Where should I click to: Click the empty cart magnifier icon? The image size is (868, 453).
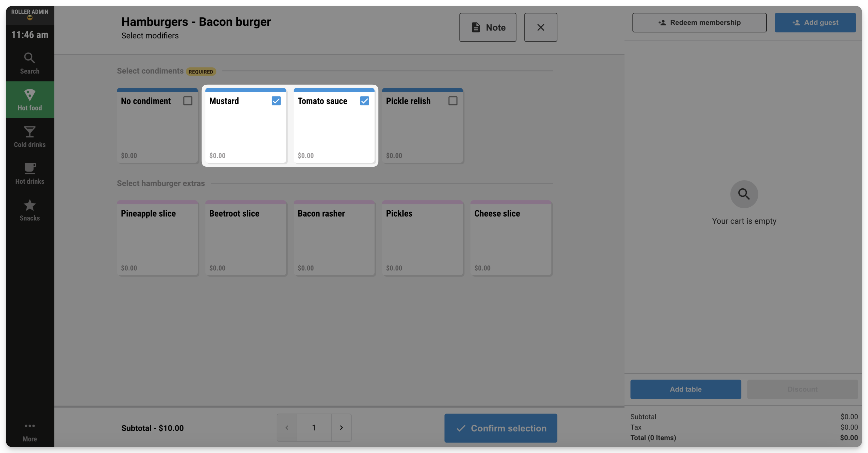tap(744, 194)
